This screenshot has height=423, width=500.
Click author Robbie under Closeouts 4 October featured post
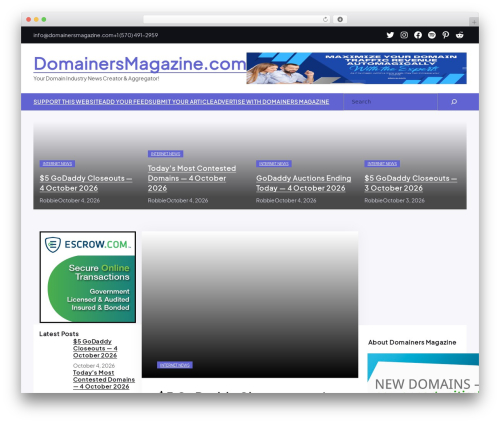tap(48, 201)
